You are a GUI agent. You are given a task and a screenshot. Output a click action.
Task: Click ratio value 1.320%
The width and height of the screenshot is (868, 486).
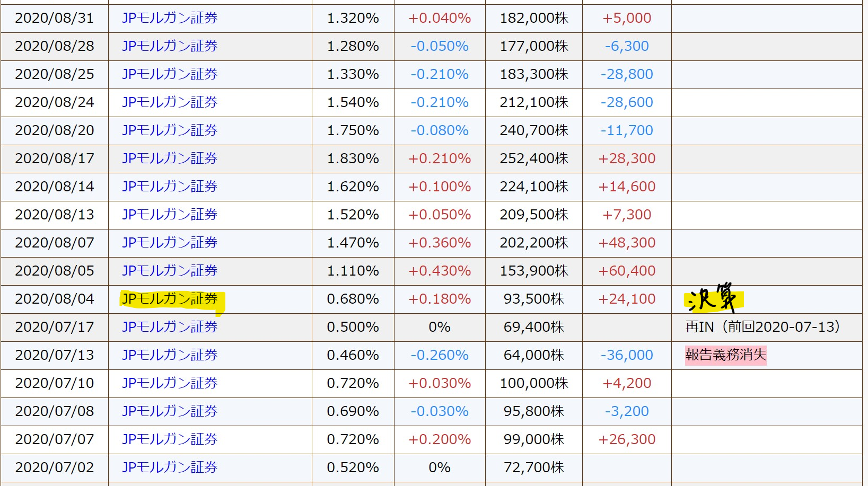point(353,18)
